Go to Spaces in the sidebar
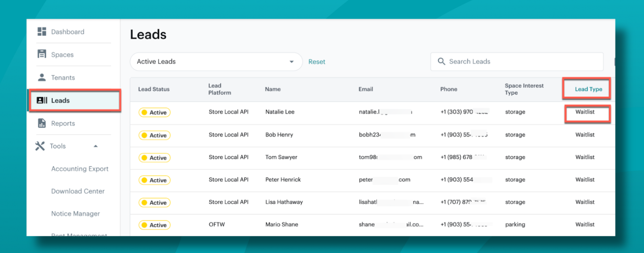 (63, 55)
